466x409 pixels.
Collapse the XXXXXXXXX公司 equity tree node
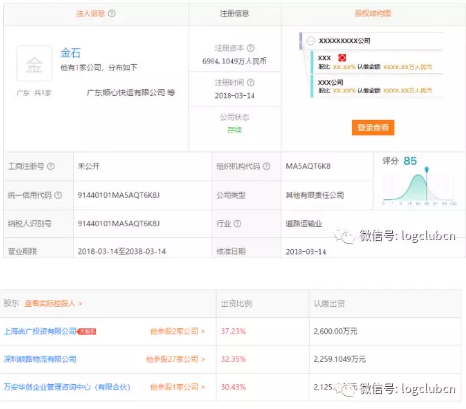(x=311, y=41)
